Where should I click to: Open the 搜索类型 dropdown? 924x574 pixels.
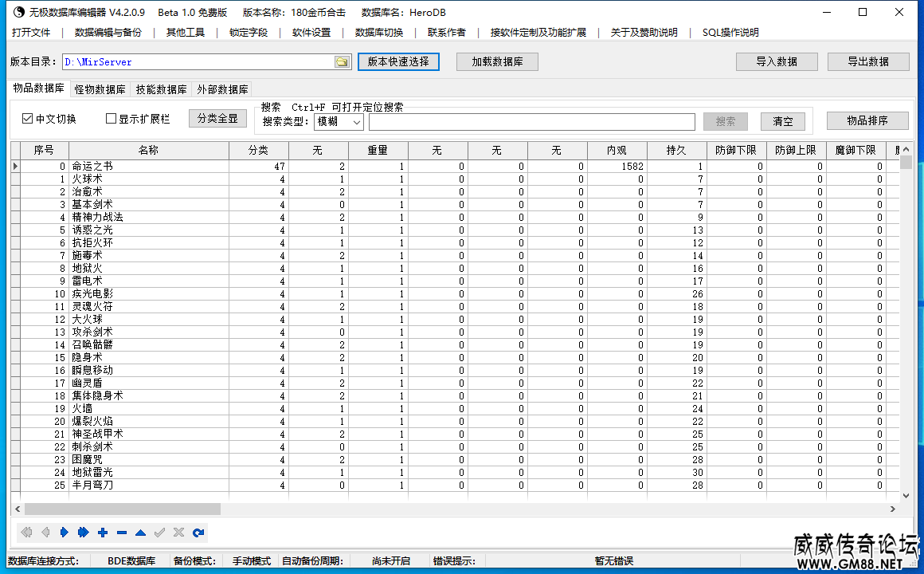coord(339,121)
